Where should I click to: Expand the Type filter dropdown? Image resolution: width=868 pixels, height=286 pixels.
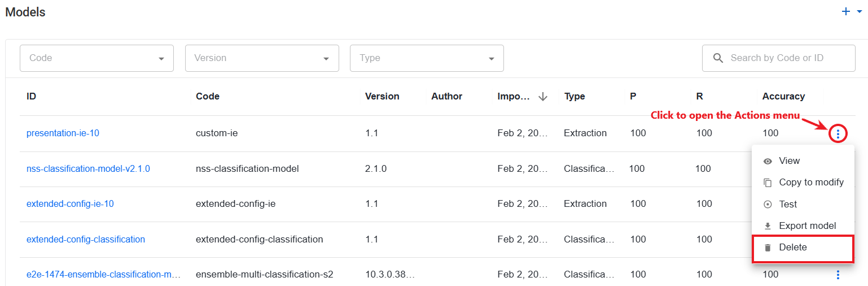coord(427,58)
